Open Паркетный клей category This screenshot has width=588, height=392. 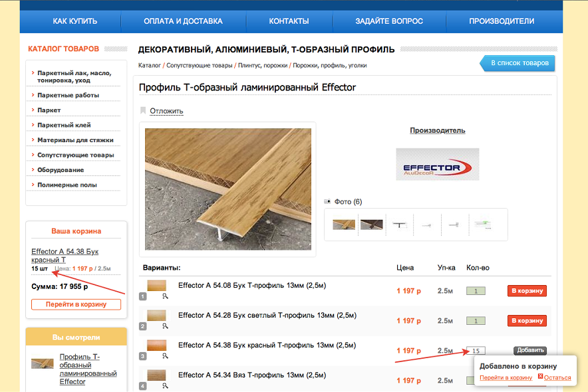64,125
